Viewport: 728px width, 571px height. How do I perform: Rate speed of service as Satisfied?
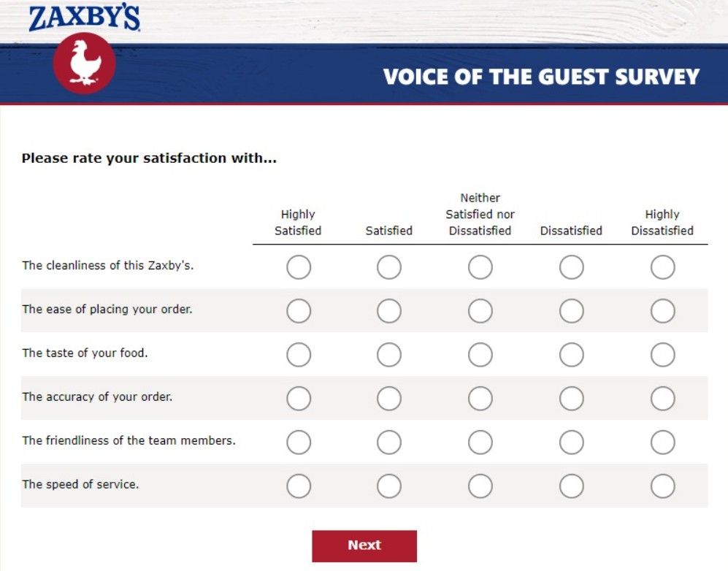[x=389, y=486]
